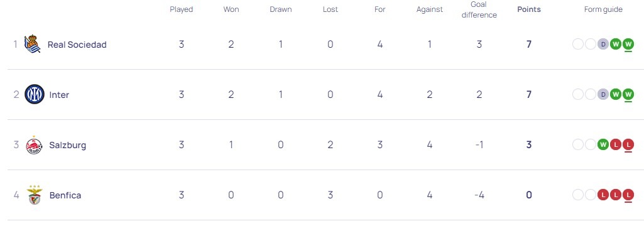The image size is (644, 226).
Task: Click Salzburg's latest underlined L form badge
Action: click(628, 145)
